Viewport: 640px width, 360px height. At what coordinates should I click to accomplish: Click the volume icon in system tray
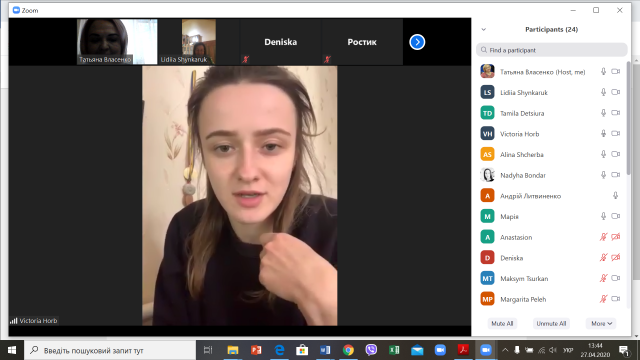[x=553, y=350]
